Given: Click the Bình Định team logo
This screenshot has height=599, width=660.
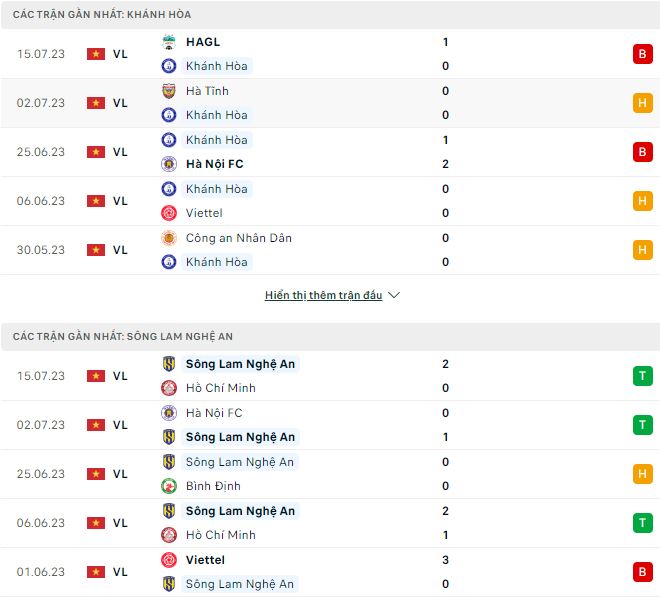Looking at the screenshot, I should [169, 486].
